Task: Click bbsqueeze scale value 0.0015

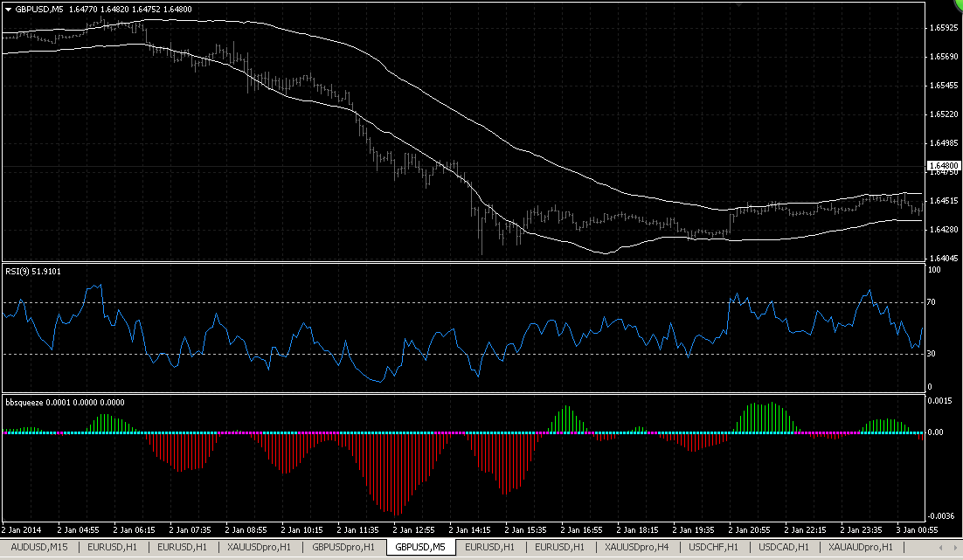Action: pyautogui.click(x=939, y=401)
